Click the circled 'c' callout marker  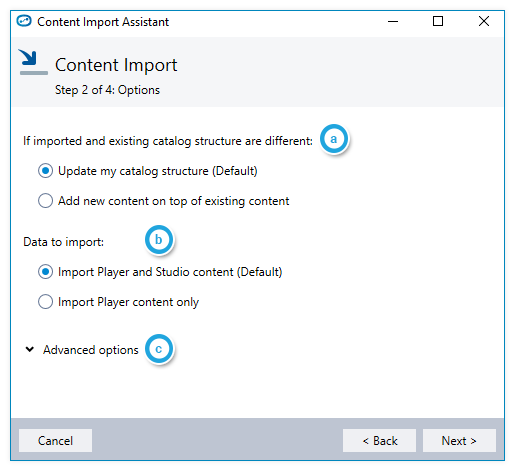tap(159, 349)
